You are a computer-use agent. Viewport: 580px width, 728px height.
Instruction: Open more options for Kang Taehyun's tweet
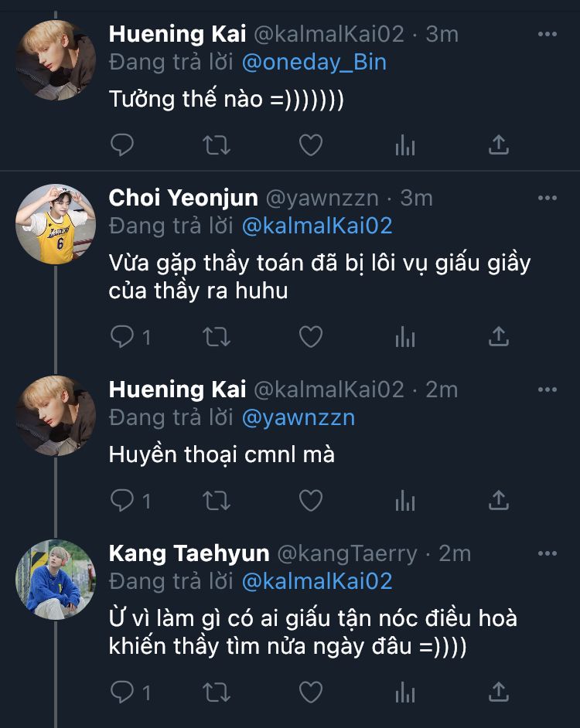coord(548,554)
